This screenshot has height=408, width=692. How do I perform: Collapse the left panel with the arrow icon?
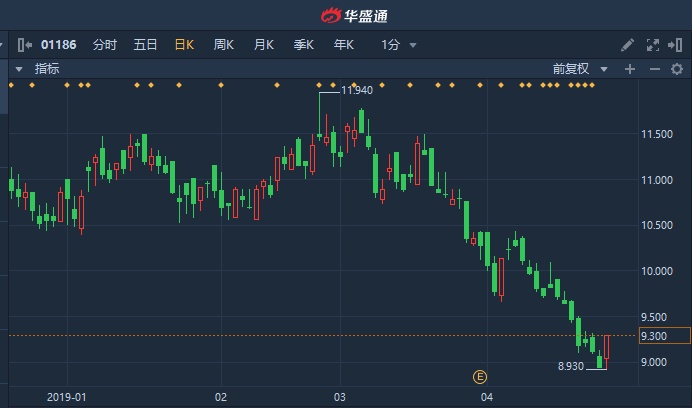(25, 45)
